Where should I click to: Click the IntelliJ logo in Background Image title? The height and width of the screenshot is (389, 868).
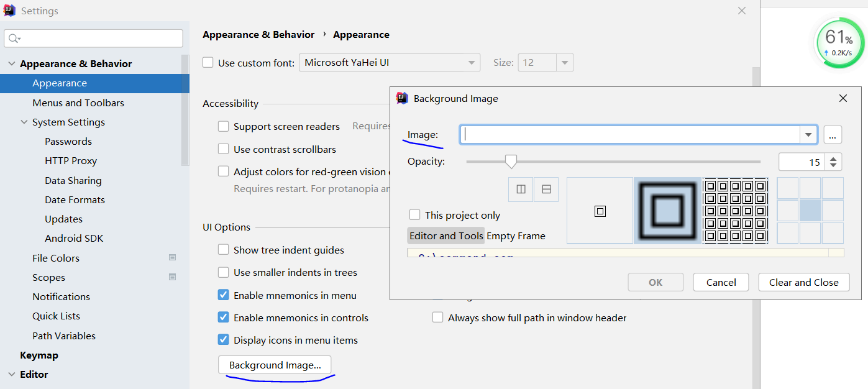click(402, 98)
